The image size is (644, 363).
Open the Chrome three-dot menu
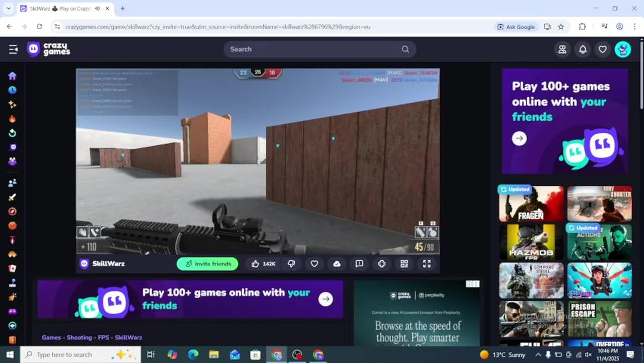(x=634, y=27)
